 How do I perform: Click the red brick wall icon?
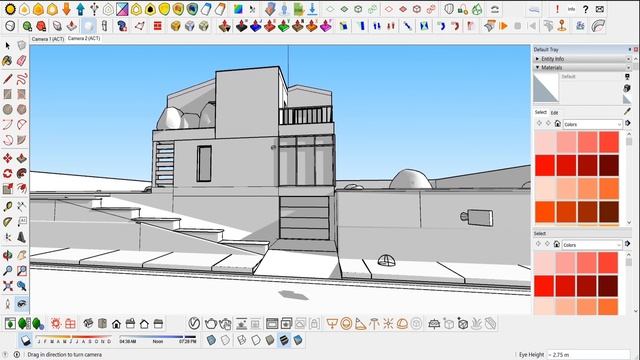[158, 26]
